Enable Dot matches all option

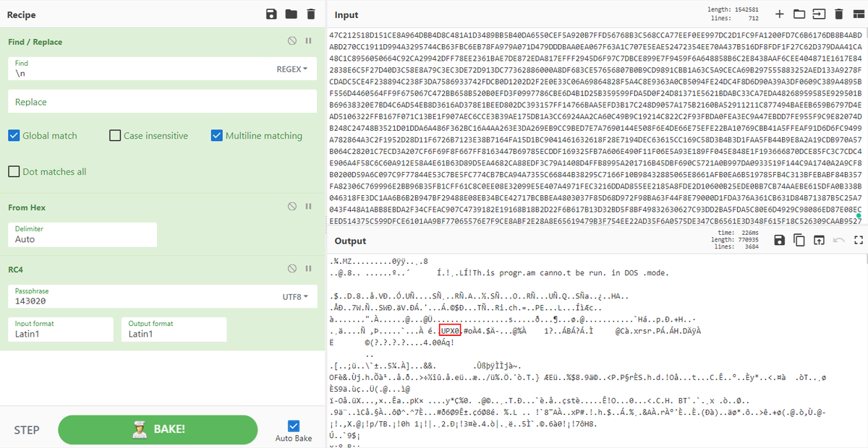tap(14, 171)
